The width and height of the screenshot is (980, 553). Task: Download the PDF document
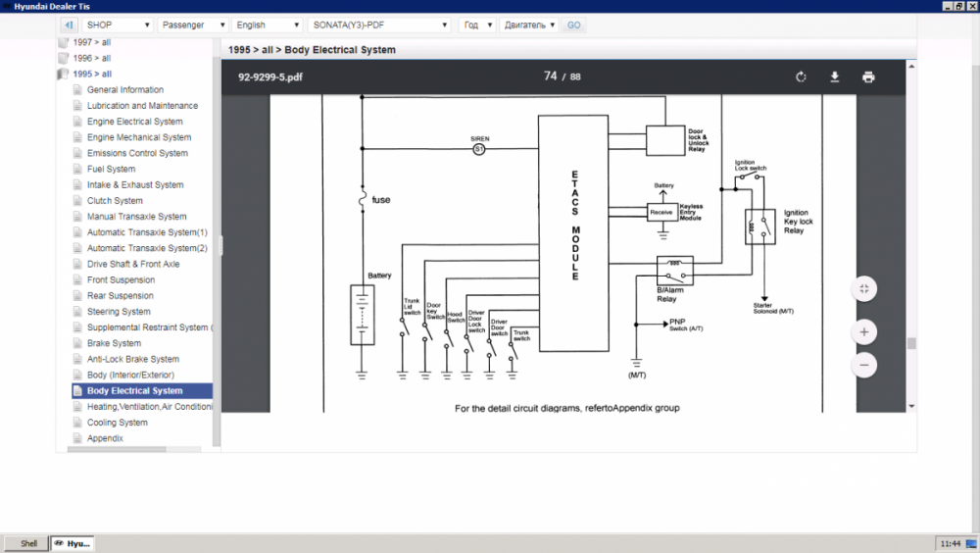pyautogui.click(x=835, y=77)
